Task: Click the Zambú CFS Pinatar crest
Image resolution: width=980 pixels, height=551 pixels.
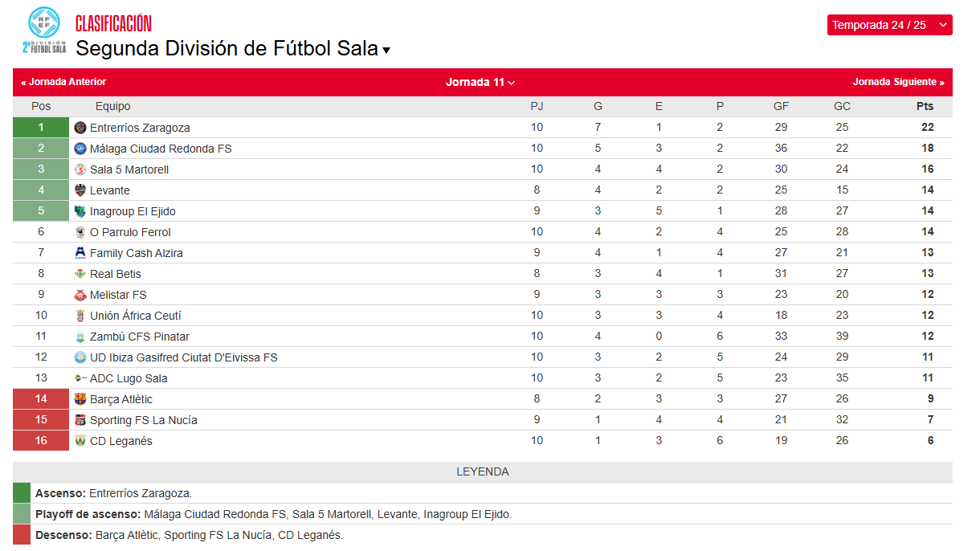Action: 80,337
